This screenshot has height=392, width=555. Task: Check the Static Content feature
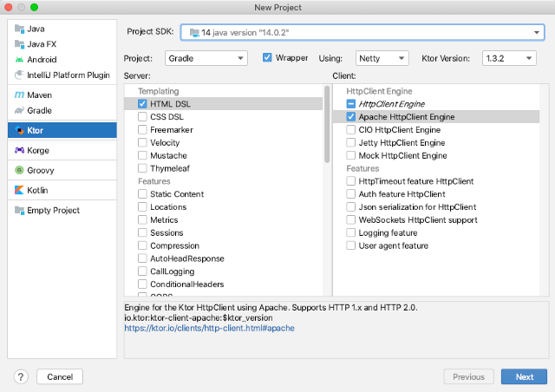(x=142, y=194)
